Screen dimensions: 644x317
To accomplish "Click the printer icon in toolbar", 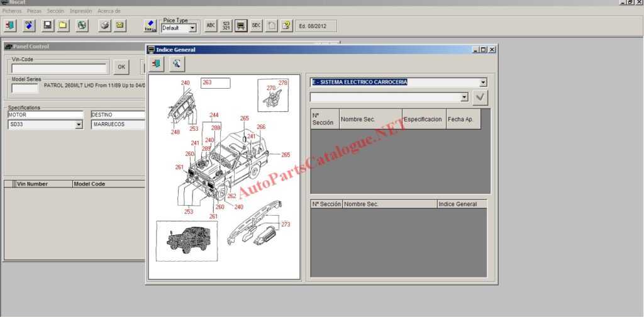I will point(105,25).
